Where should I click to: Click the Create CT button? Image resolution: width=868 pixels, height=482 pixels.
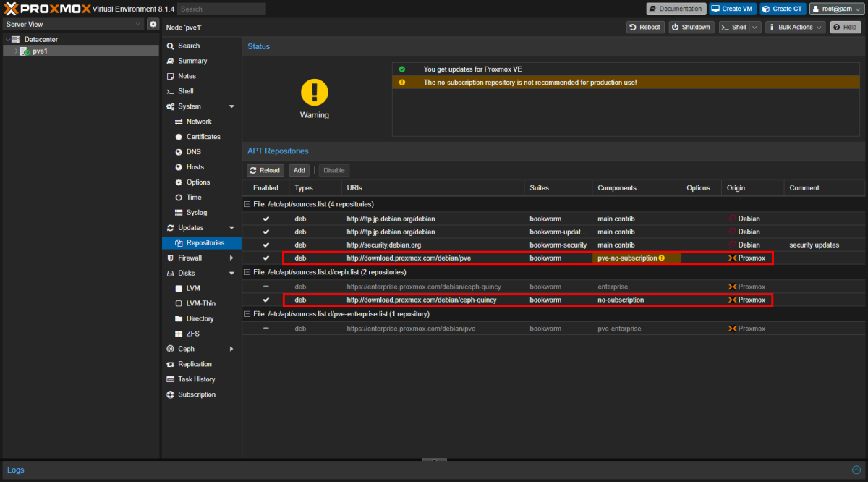click(x=783, y=9)
